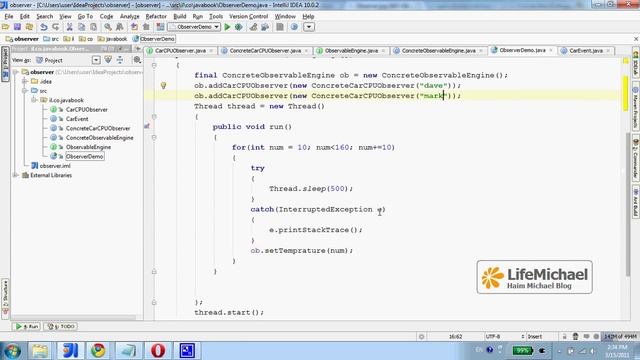This screenshot has height=360, width=640.
Task: Select ConcreteObservableEngine in project tree
Action: 100,138
